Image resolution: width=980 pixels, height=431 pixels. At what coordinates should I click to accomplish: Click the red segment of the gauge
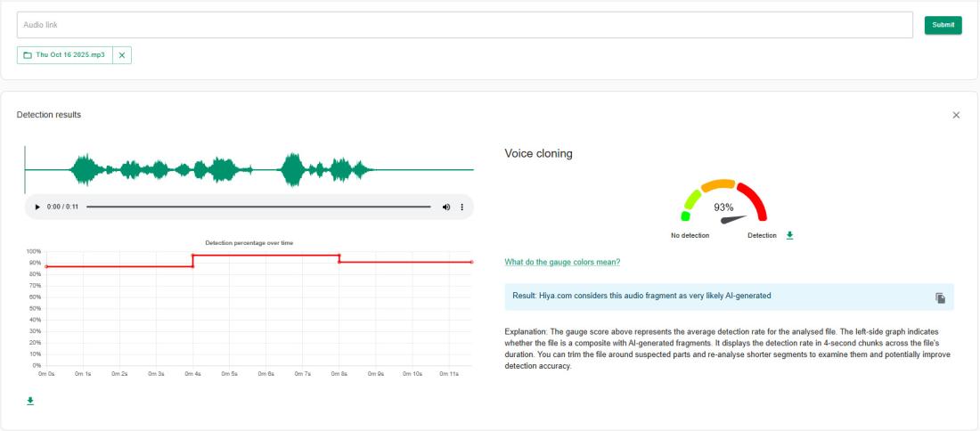(x=755, y=200)
